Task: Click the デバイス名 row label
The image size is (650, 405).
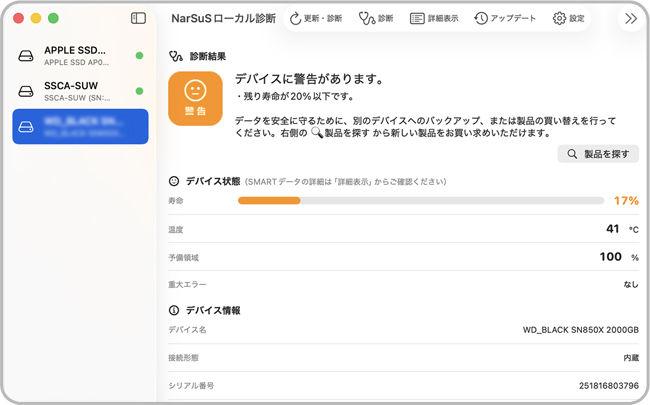Action: pos(187,330)
